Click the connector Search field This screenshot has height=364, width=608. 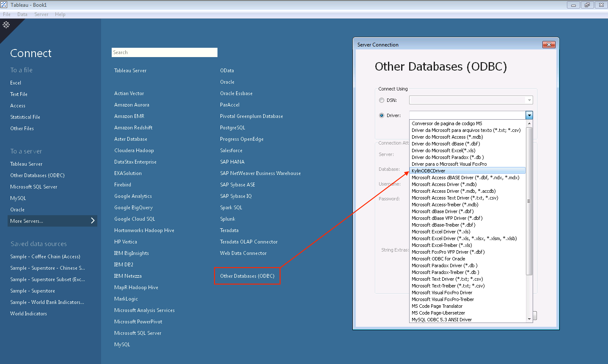pyautogui.click(x=164, y=52)
